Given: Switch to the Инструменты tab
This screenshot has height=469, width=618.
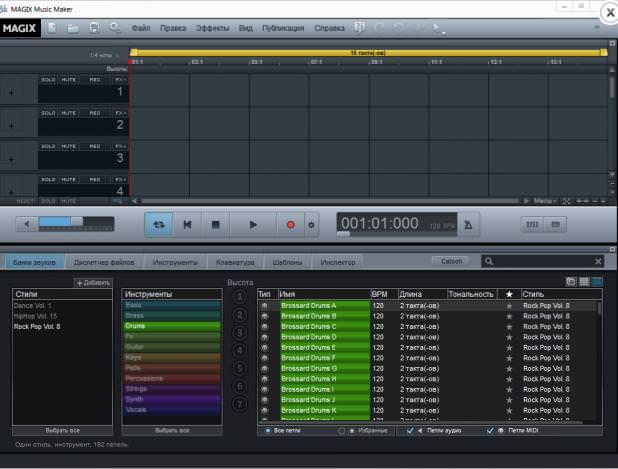Looking at the screenshot, I should coord(175,262).
